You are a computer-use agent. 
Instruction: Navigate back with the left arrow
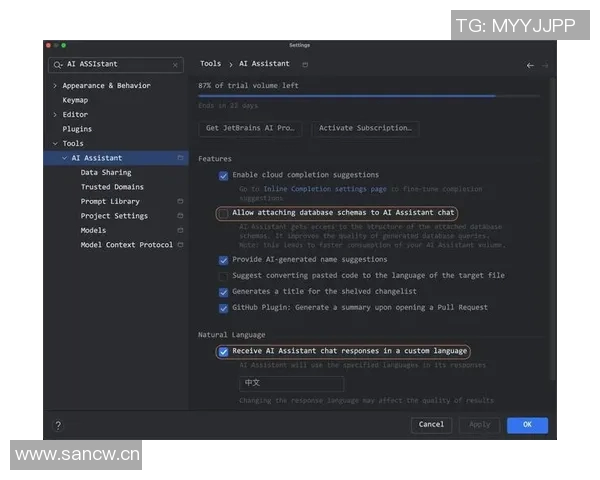[530, 65]
